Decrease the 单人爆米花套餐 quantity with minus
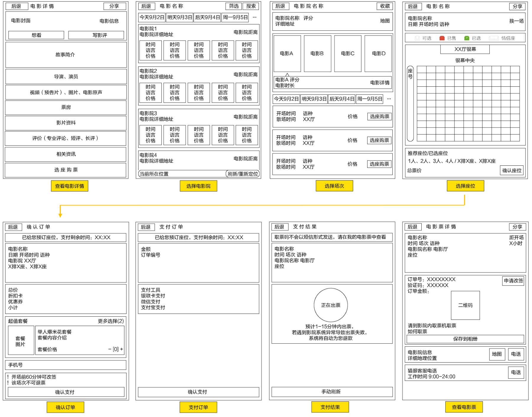 tap(110, 349)
